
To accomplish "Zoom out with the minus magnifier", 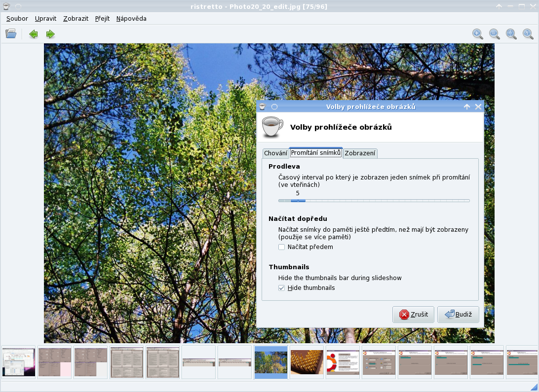I will [494, 34].
